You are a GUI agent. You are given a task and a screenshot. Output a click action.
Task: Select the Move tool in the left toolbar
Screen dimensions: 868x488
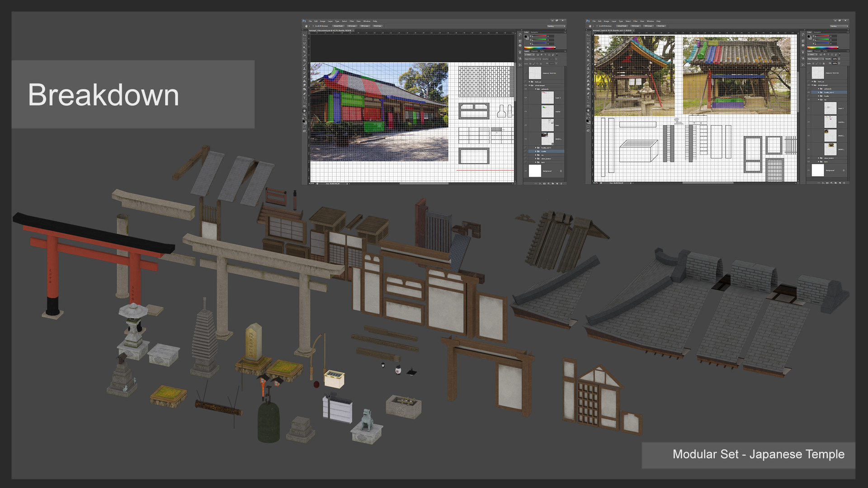click(304, 34)
